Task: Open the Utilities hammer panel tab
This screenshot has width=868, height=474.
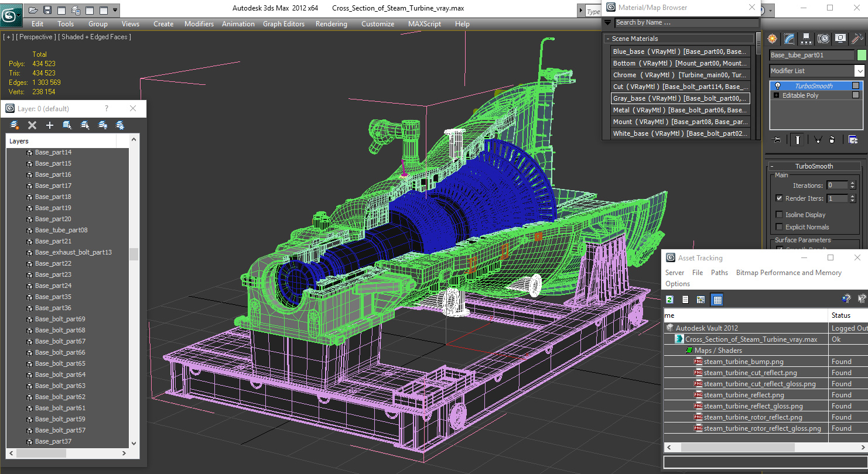Action: (x=857, y=39)
